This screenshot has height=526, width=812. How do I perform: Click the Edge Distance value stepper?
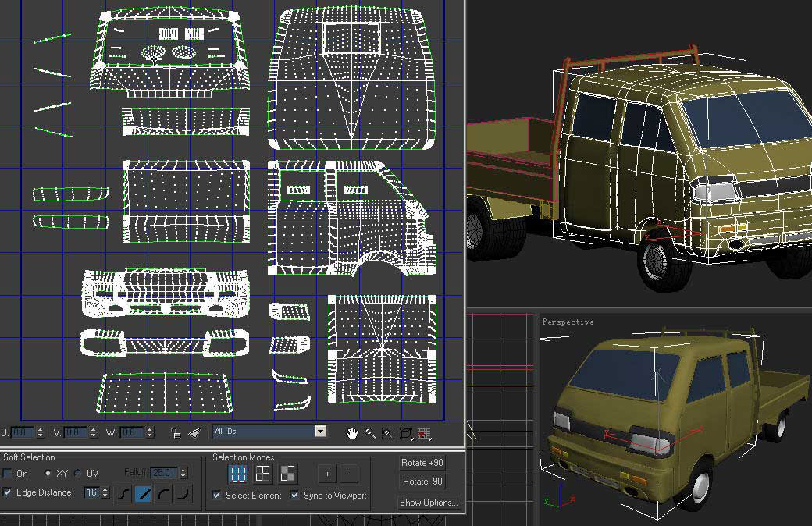[x=106, y=492]
